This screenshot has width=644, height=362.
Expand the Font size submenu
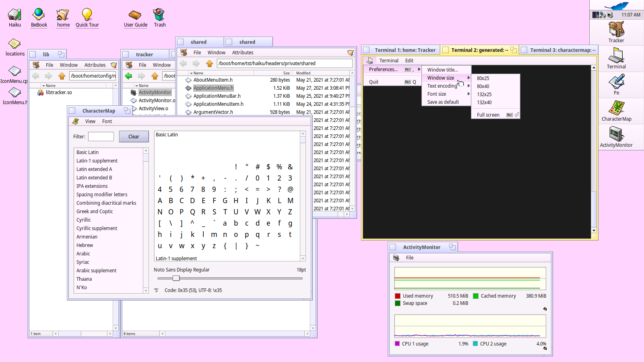[446, 94]
